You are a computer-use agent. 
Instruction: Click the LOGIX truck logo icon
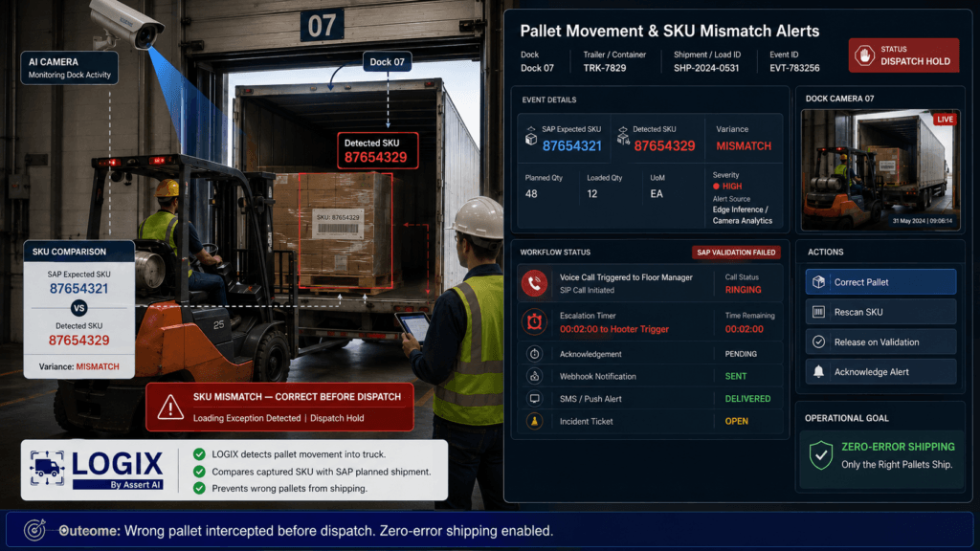[x=48, y=469]
